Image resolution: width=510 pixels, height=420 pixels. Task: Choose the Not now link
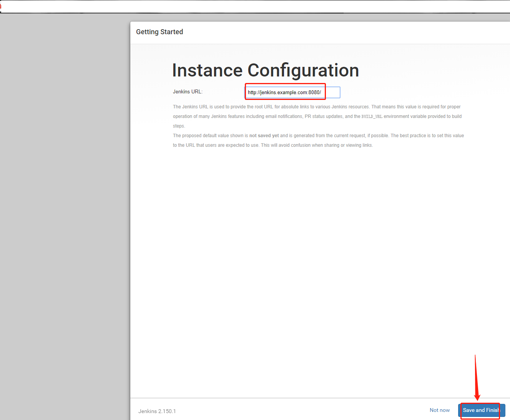click(440, 410)
